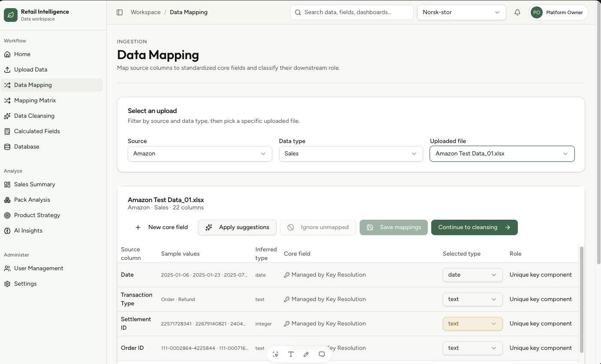Click the Upload Data upload icon
This screenshot has height=364, width=601.
pos(7,70)
